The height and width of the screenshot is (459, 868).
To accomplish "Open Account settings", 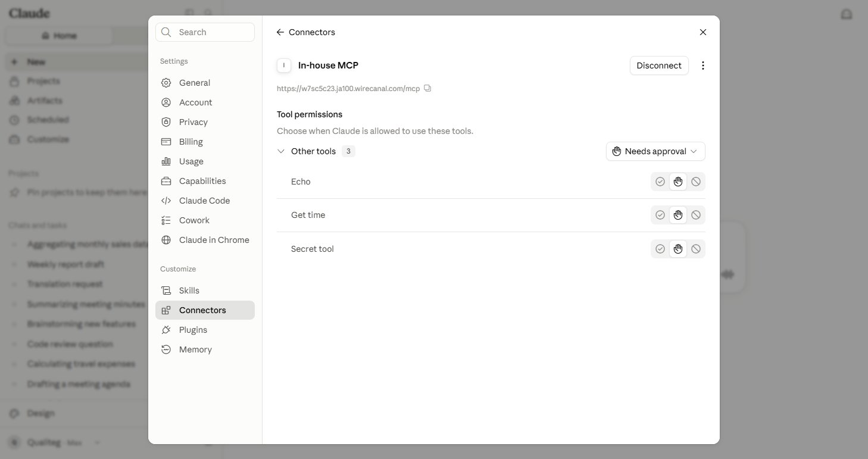I will tap(205, 102).
